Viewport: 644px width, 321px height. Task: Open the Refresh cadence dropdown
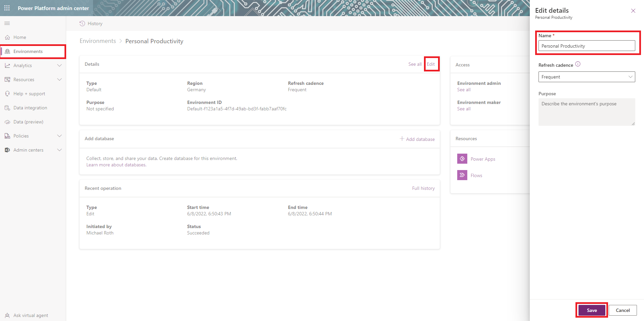click(587, 77)
